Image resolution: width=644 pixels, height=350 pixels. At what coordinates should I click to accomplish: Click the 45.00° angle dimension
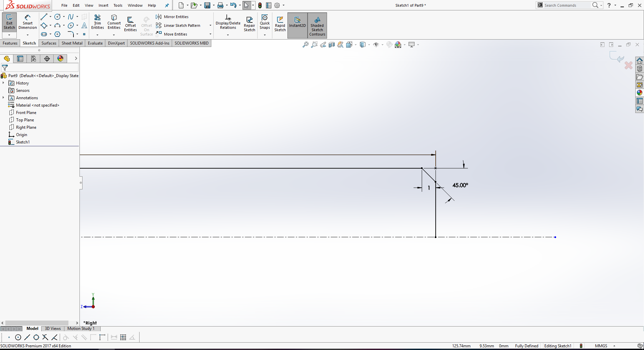pyautogui.click(x=460, y=185)
